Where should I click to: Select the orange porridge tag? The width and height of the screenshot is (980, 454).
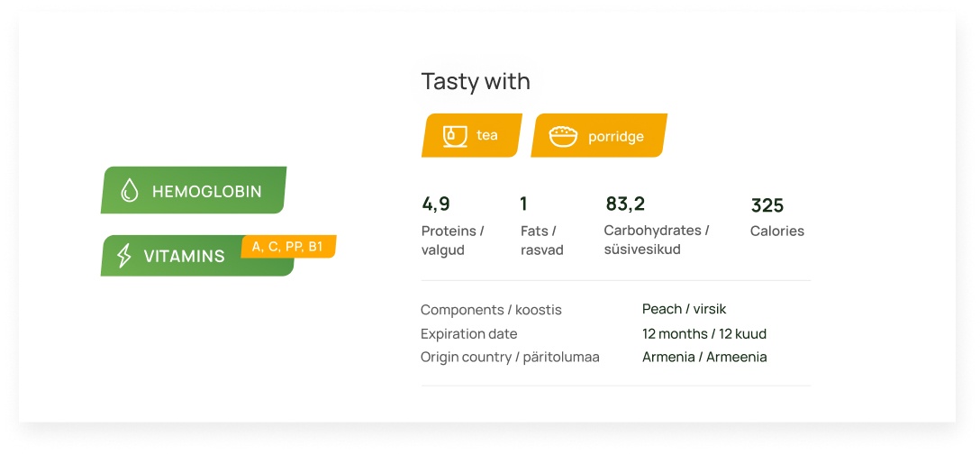click(x=599, y=135)
